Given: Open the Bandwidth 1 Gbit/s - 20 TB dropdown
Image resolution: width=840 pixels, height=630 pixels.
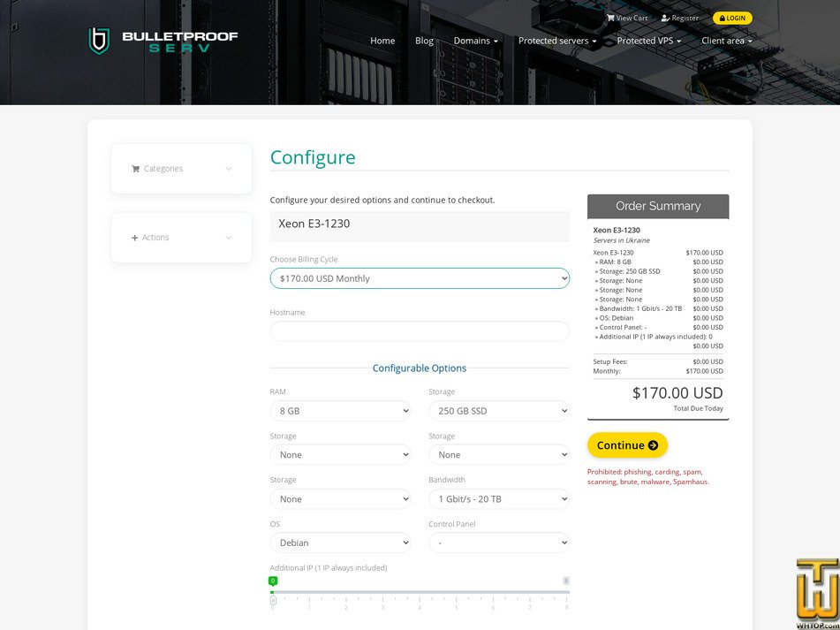Looking at the screenshot, I should (x=499, y=498).
